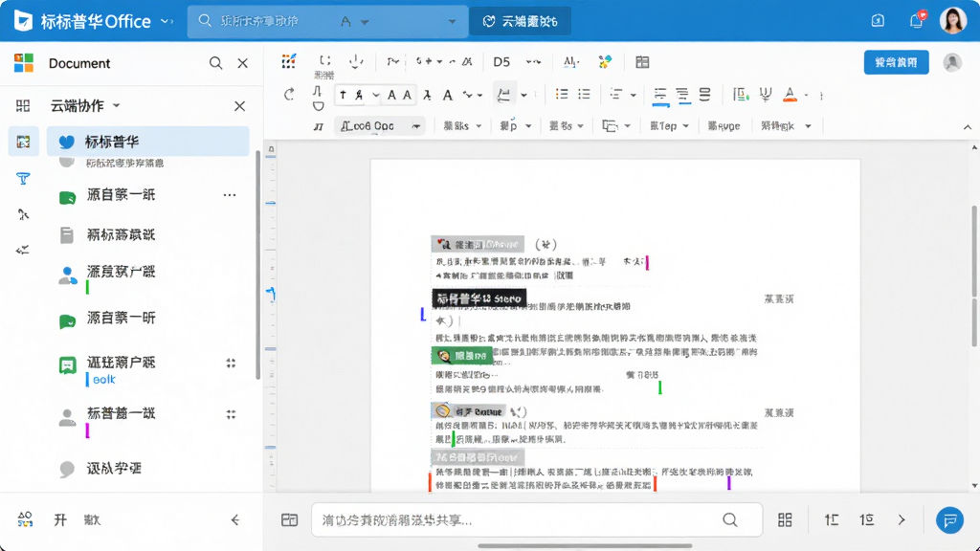Expand the 云端协作 dropdown
This screenshot has height=551, width=980.
coord(116,105)
